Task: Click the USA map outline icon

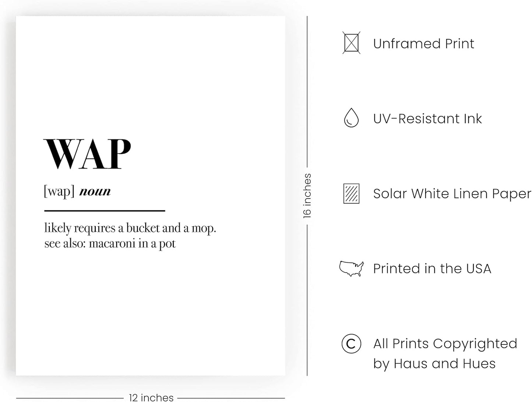Action: click(x=351, y=269)
